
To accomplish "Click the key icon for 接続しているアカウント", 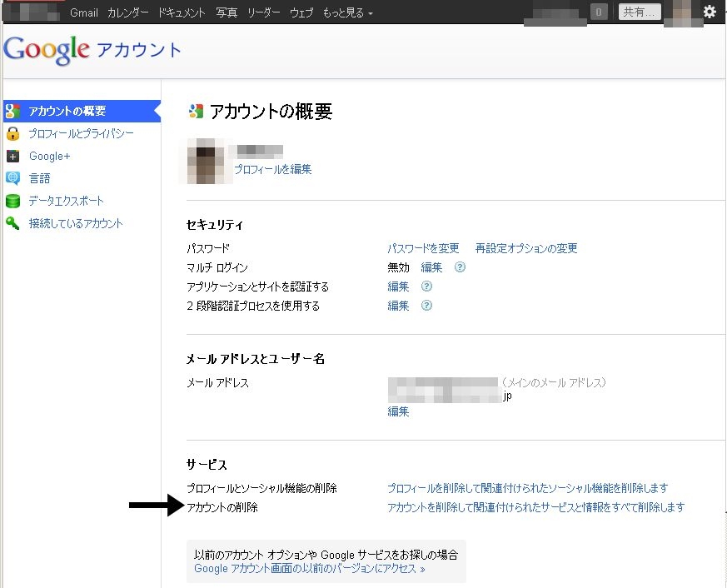I will (12, 223).
